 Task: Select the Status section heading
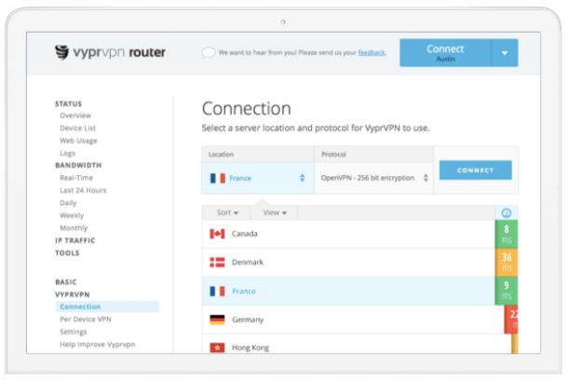click(x=69, y=103)
